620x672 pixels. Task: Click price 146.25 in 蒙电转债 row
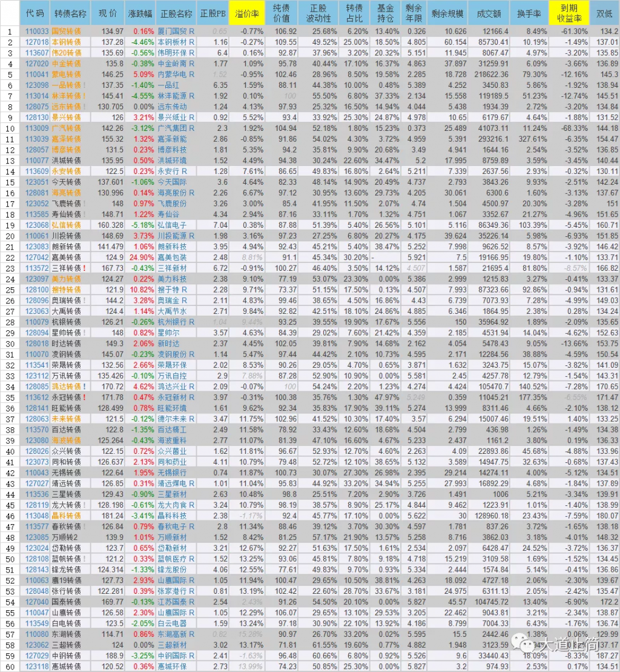[113, 74]
